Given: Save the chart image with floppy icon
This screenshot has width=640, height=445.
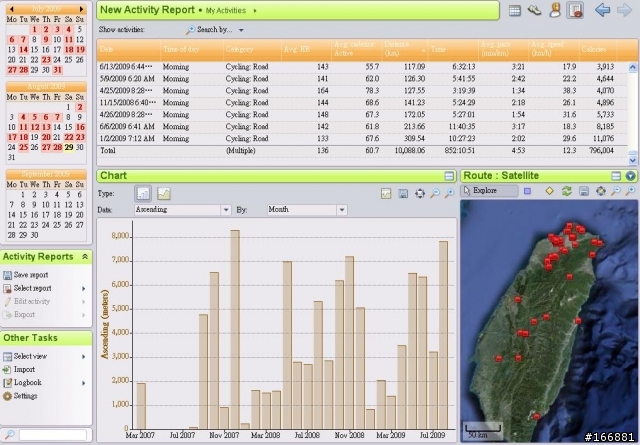Looking at the screenshot, I should click(x=403, y=194).
